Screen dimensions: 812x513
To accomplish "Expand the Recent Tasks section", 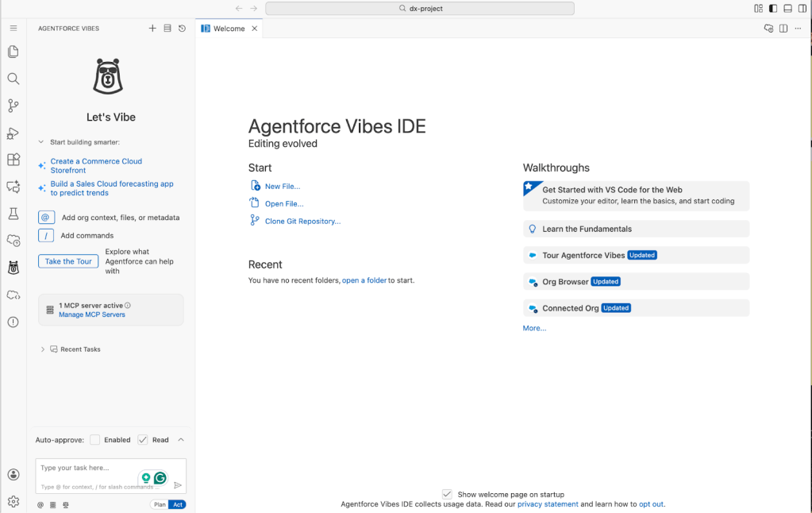I will tap(43, 349).
